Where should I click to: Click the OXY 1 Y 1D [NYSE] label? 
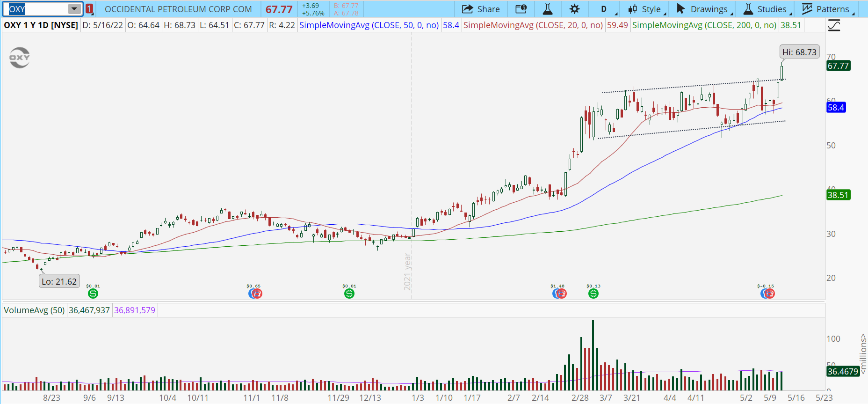(x=41, y=25)
